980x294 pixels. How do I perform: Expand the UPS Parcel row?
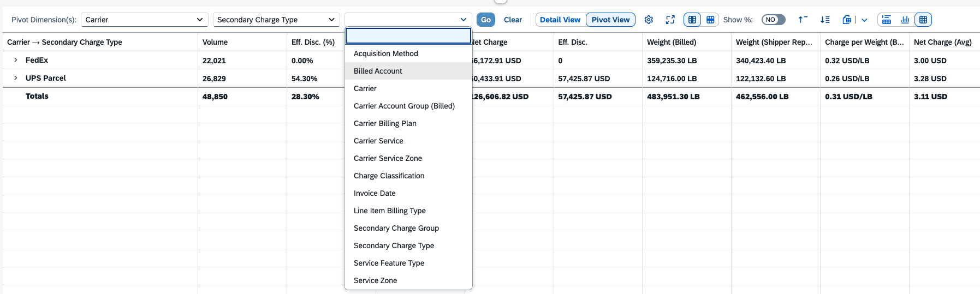[x=16, y=78]
